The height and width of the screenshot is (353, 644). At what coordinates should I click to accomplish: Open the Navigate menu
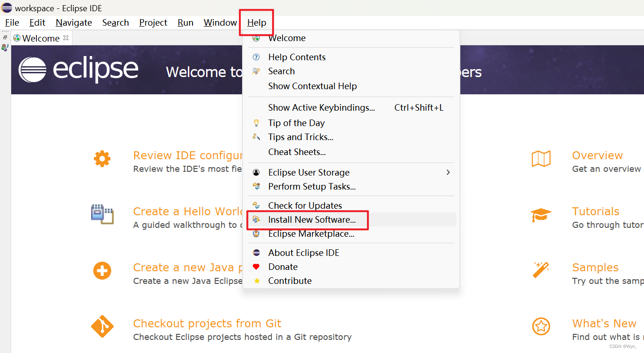tap(74, 22)
